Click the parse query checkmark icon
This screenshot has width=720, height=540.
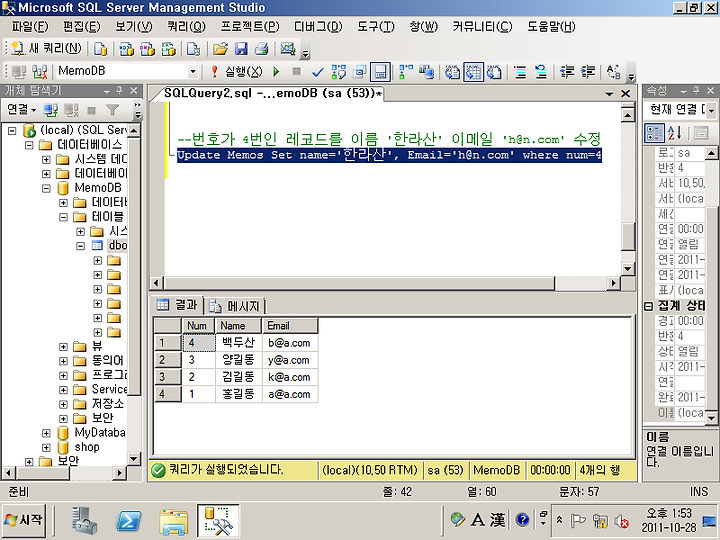317,72
